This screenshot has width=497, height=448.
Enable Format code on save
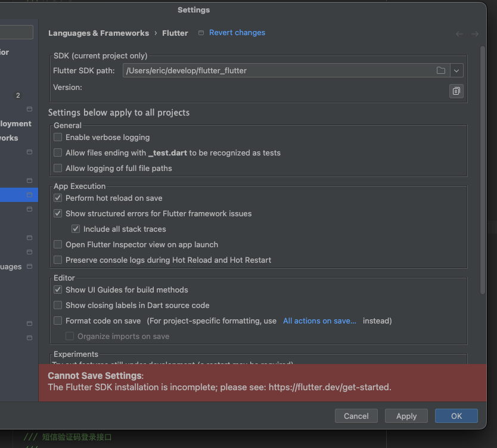[x=58, y=321]
